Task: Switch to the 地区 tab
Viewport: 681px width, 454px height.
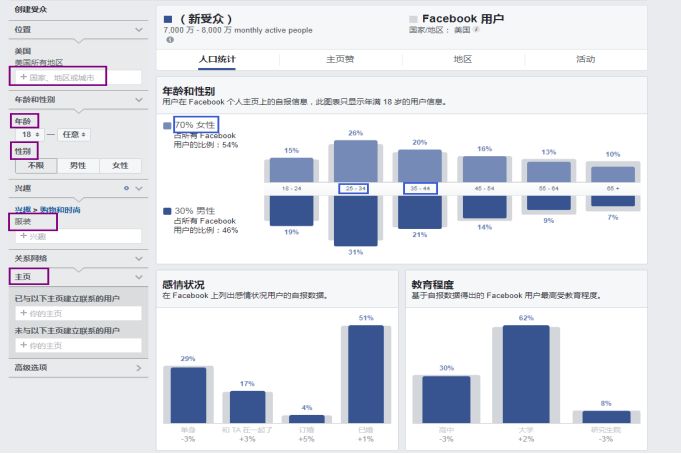Action: [x=463, y=60]
